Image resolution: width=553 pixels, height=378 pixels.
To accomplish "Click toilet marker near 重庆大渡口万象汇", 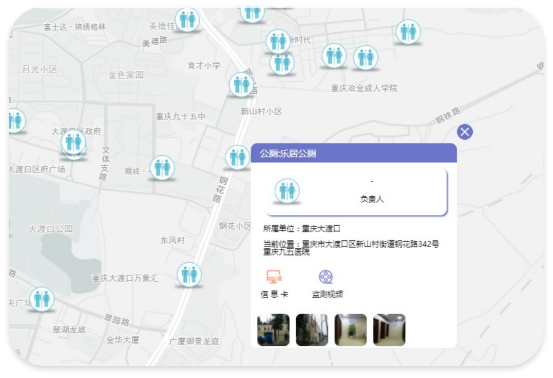I will coord(189,274).
